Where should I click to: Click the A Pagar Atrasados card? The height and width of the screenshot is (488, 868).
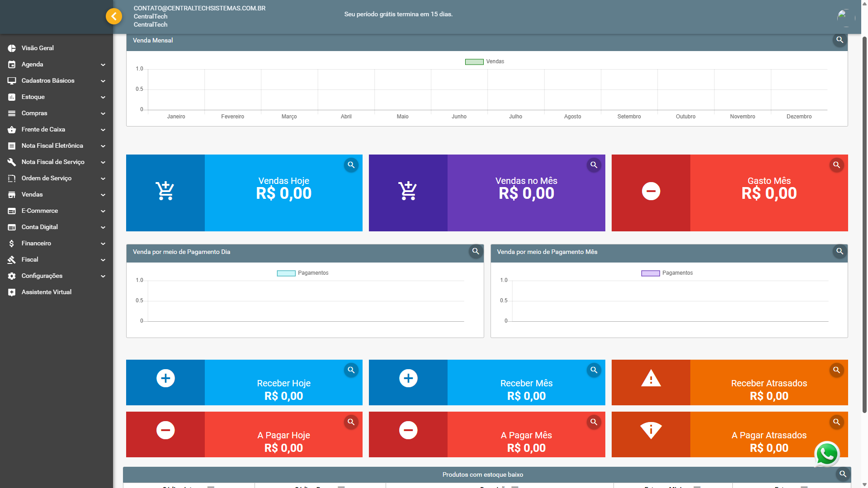tap(769, 435)
